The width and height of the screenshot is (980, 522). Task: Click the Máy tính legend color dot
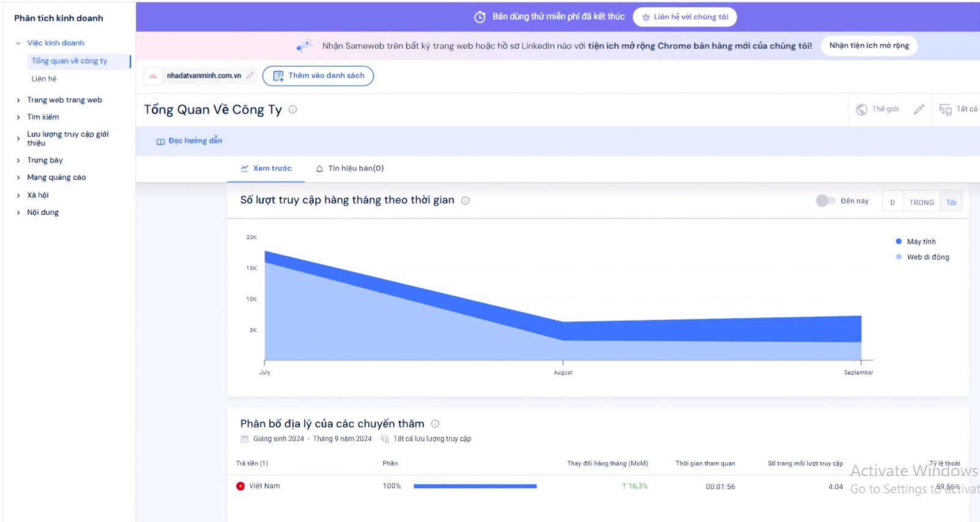tap(899, 241)
